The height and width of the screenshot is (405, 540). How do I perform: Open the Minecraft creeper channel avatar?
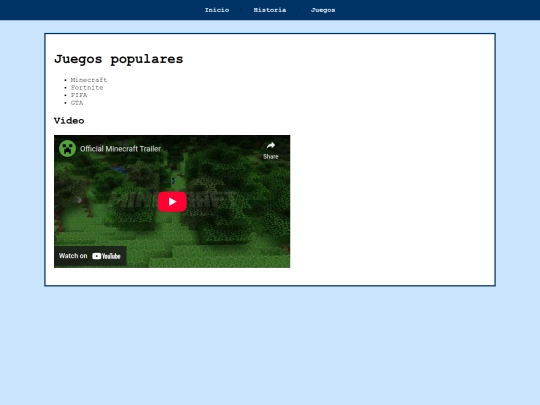[x=68, y=148]
